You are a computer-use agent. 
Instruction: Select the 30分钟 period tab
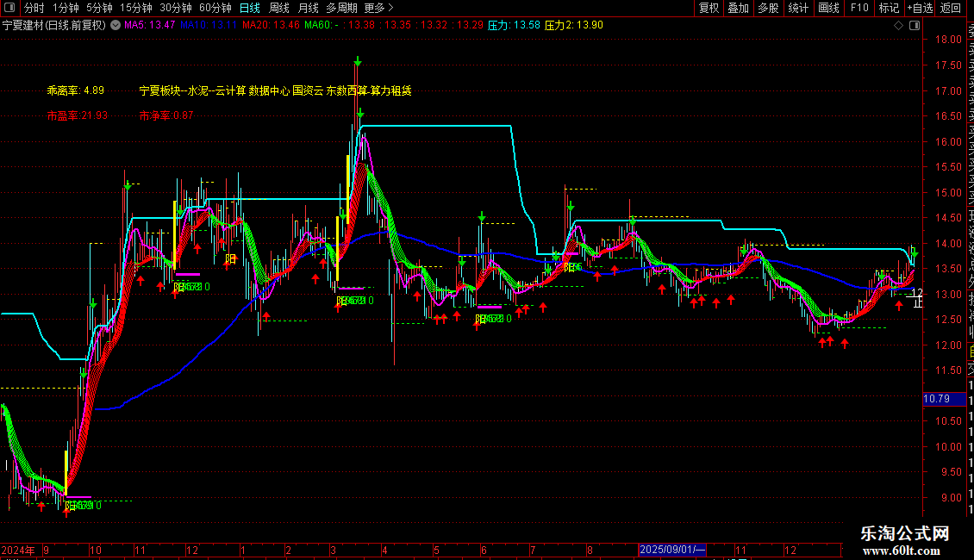point(176,8)
